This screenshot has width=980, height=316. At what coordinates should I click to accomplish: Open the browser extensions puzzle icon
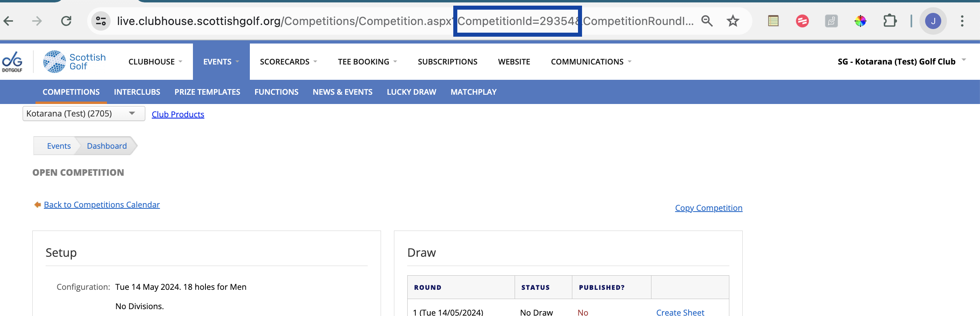(x=890, y=21)
